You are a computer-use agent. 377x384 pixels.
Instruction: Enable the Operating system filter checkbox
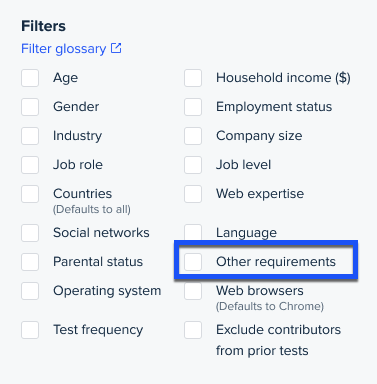coord(30,291)
